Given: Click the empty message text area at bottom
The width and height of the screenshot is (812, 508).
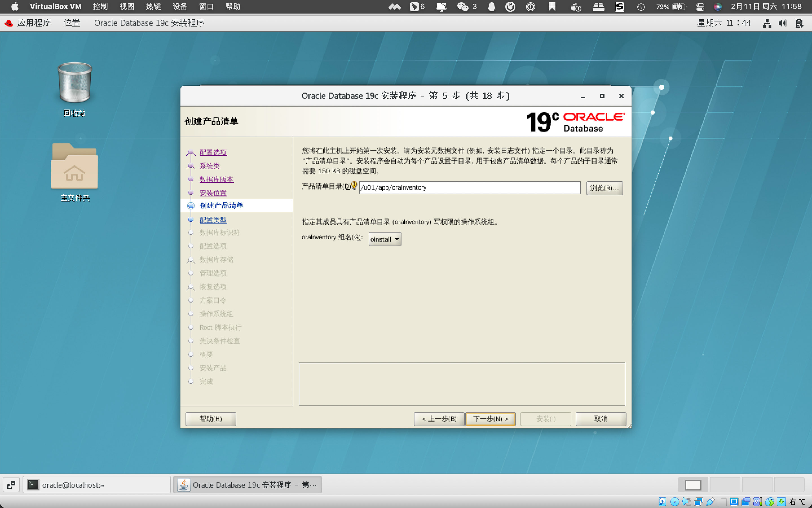Looking at the screenshot, I should (462, 384).
